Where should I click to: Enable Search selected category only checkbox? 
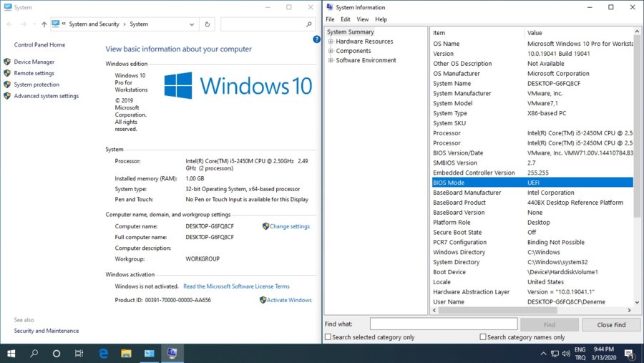click(328, 337)
